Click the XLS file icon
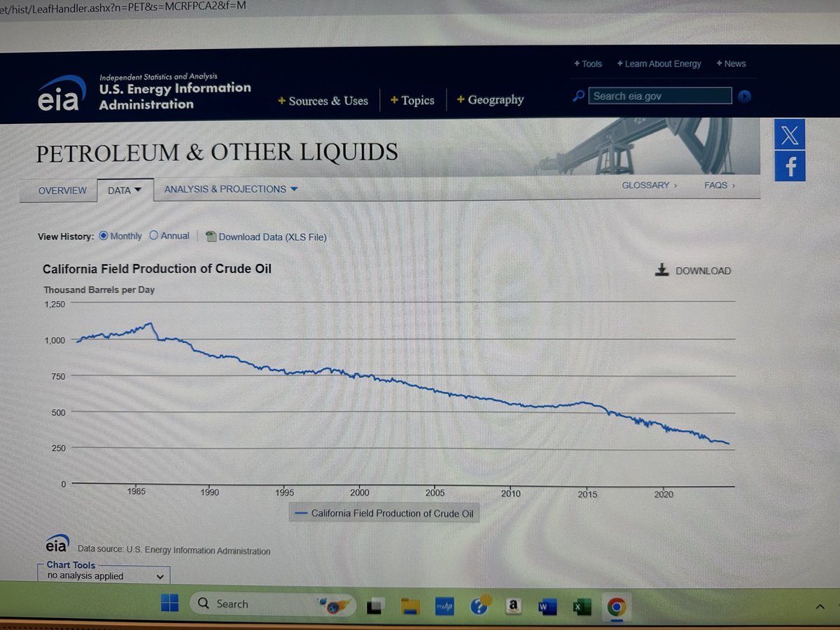 pyautogui.click(x=211, y=237)
